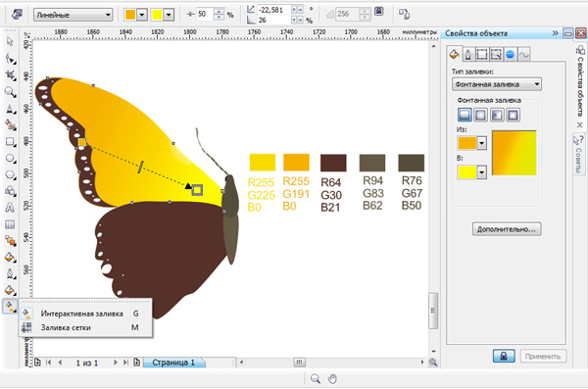
Task: Open the Советы side docker tab
Action: (578, 154)
